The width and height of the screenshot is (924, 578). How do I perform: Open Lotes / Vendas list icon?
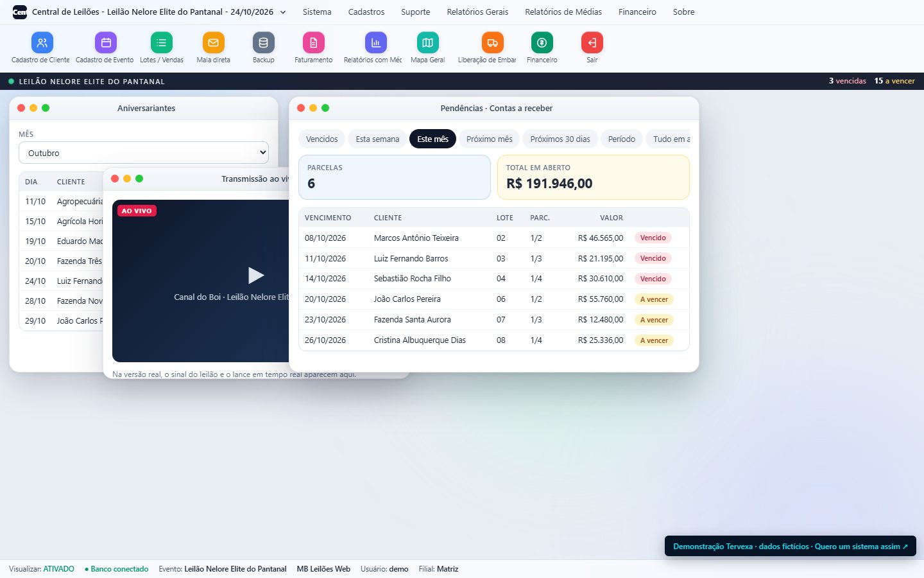tap(162, 43)
